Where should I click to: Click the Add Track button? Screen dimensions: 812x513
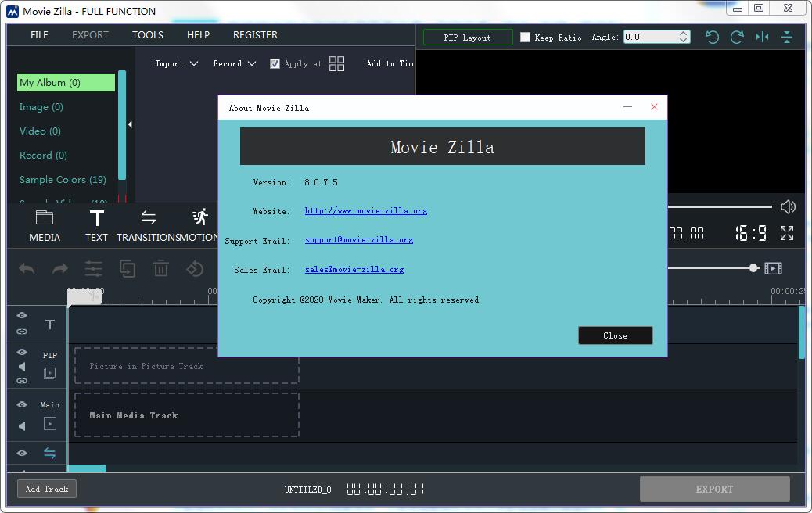click(47, 489)
